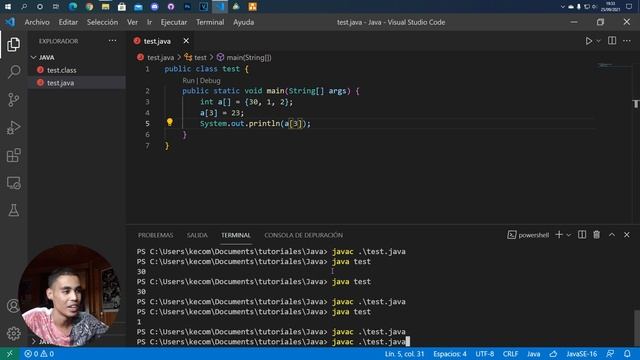Screen dimensions: 640x360
Task: Click the Debug CodeLens link above main
Action: point(210,80)
